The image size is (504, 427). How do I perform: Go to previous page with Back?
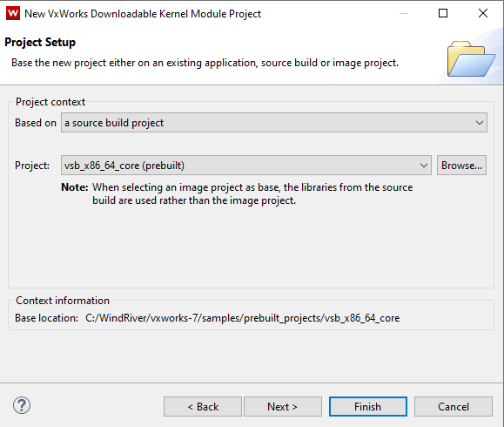(203, 407)
